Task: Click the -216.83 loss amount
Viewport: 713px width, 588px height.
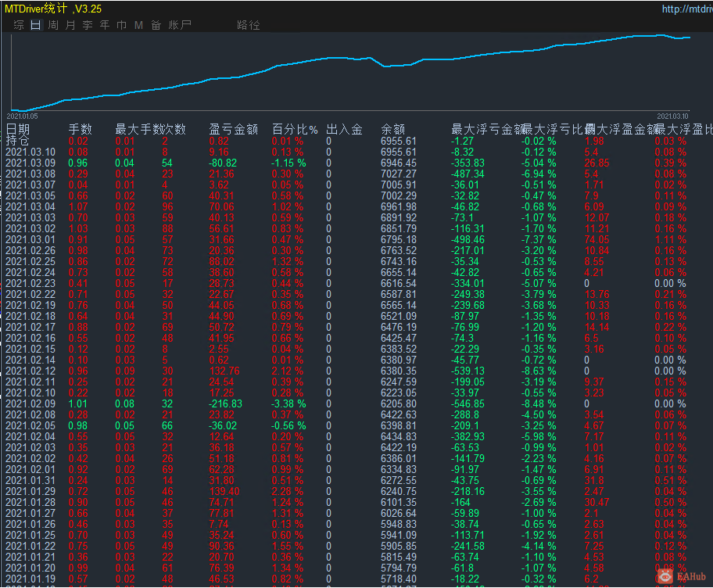Action: tap(225, 403)
